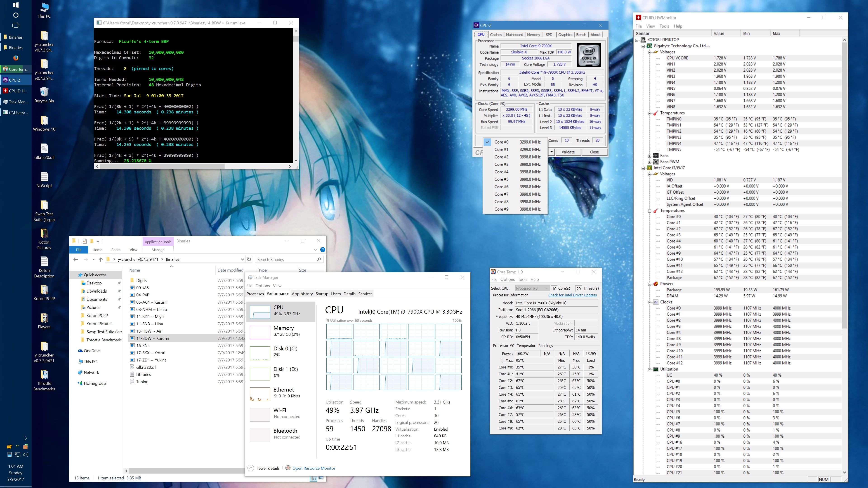Toggle the checked Core #0 entry in CPU-Z

point(501,142)
